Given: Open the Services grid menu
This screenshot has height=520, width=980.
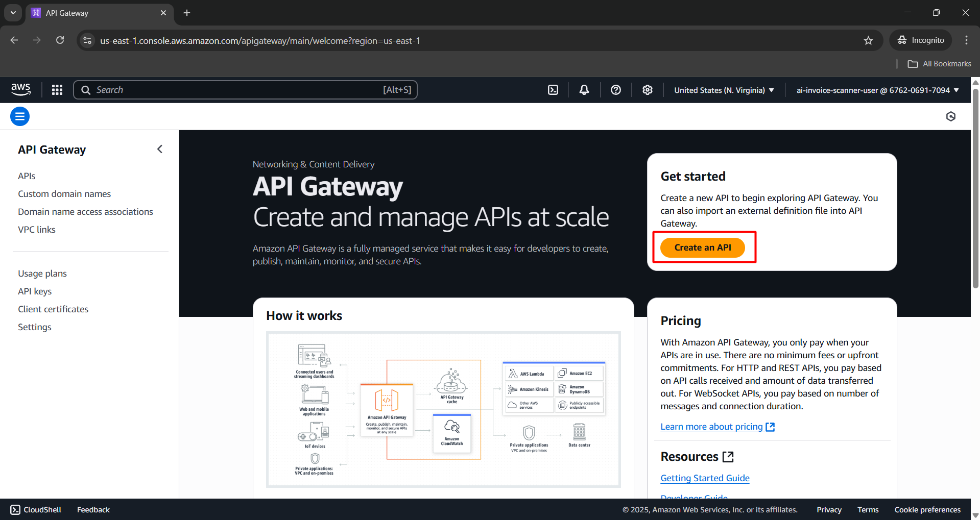Looking at the screenshot, I should point(57,89).
